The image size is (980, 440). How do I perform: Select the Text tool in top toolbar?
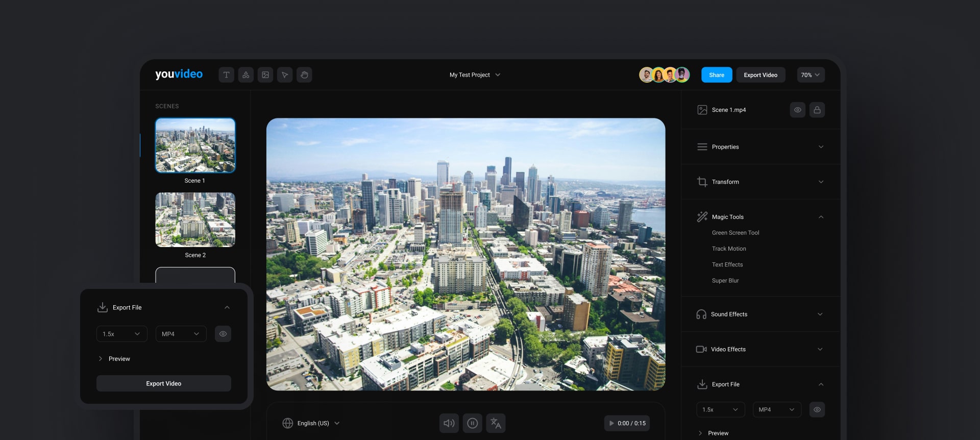226,75
